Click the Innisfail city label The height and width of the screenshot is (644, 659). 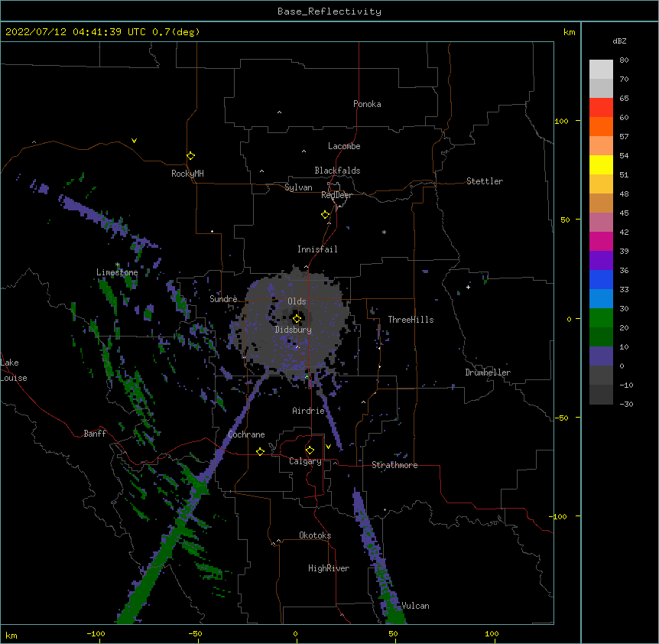(317, 249)
